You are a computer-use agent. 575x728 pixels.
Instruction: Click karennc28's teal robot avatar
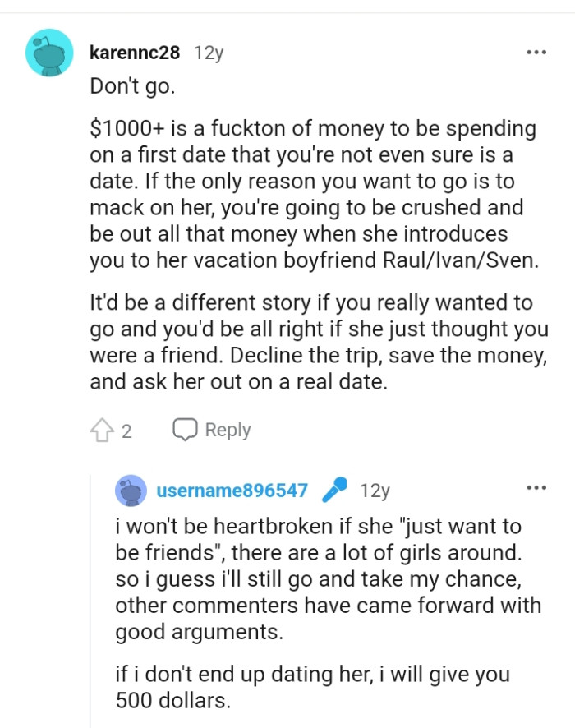pyautogui.click(x=49, y=51)
